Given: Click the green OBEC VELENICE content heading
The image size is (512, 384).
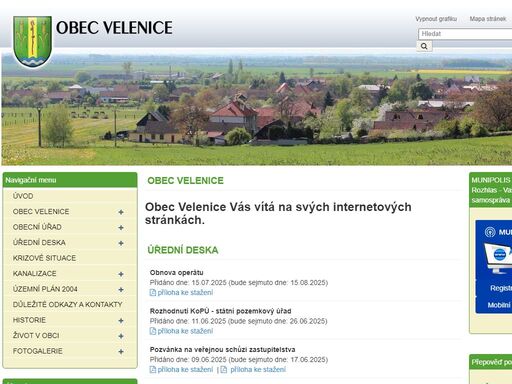Looking at the screenshot, I should coord(185,181).
